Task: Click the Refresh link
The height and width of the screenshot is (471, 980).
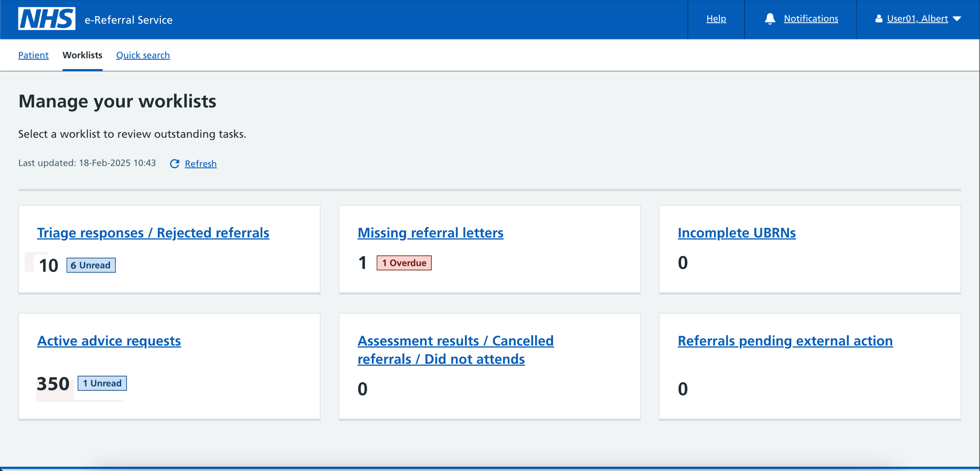Action: coord(201,164)
